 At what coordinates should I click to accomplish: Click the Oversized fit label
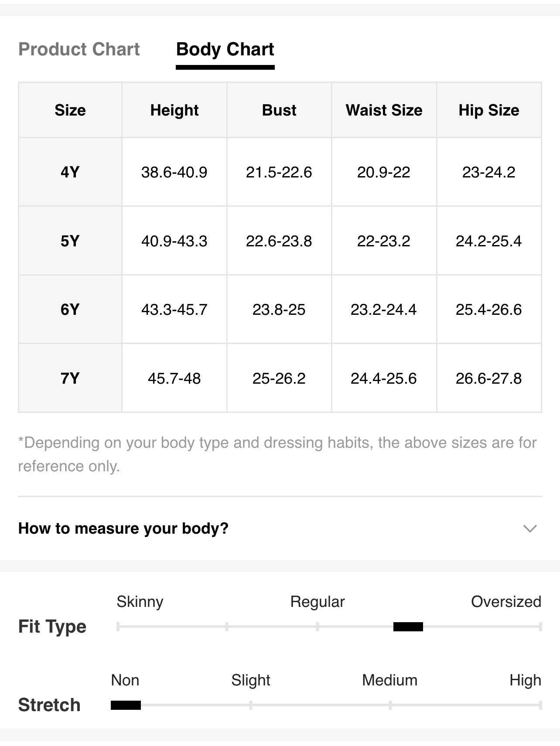coord(506,602)
